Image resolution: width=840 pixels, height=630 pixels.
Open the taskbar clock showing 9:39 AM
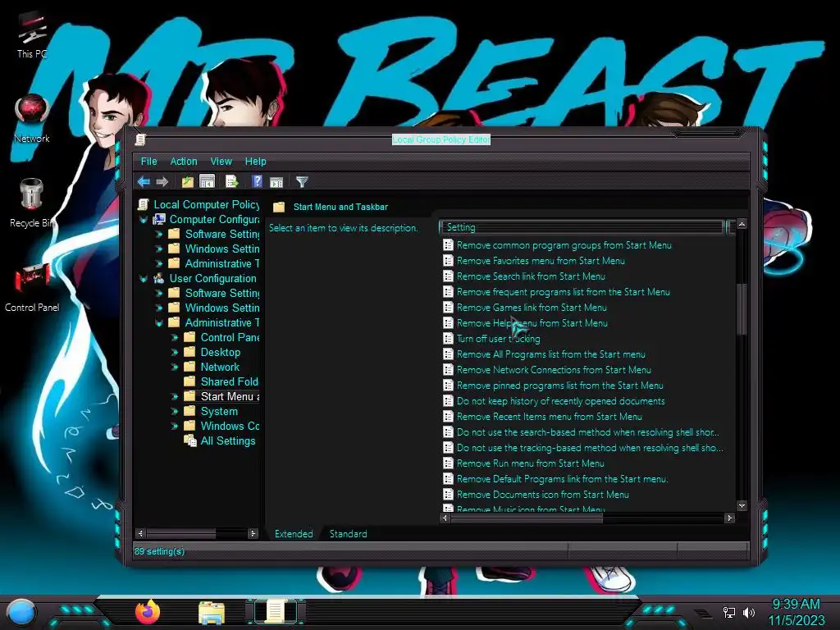click(797, 612)
